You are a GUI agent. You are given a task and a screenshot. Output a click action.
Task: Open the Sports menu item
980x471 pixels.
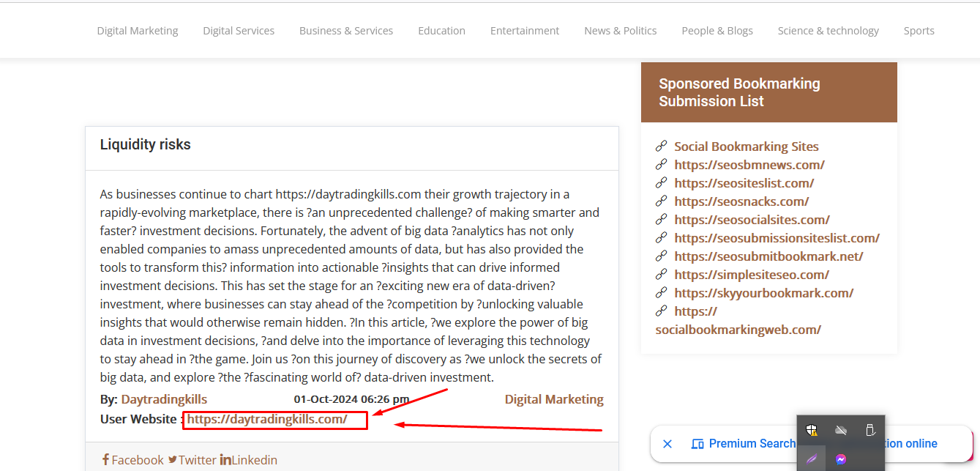(x=919, y=31)
